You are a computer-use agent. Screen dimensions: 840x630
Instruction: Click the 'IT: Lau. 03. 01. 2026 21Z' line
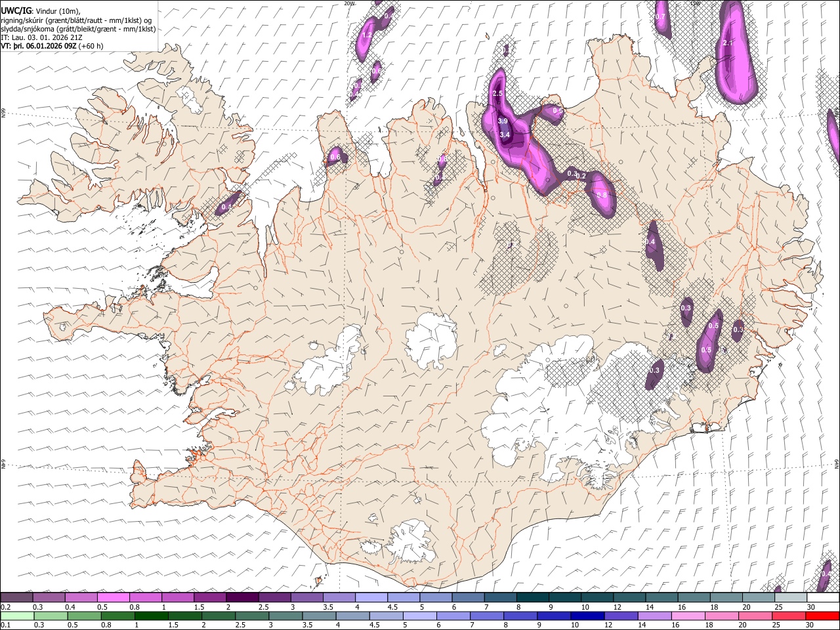41,37
